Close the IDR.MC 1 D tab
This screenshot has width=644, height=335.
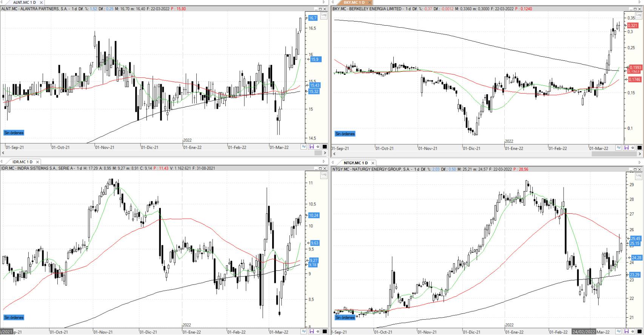pos(37,162)
